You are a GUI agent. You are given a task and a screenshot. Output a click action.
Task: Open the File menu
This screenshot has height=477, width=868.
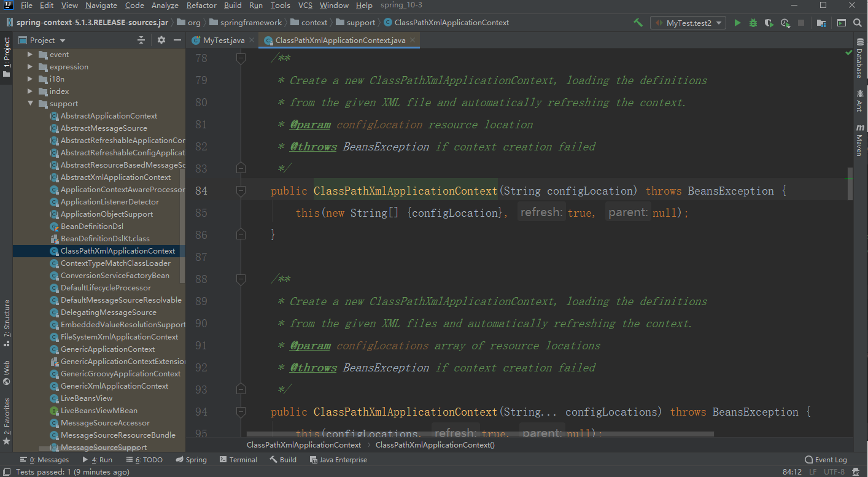pos(26,6)
